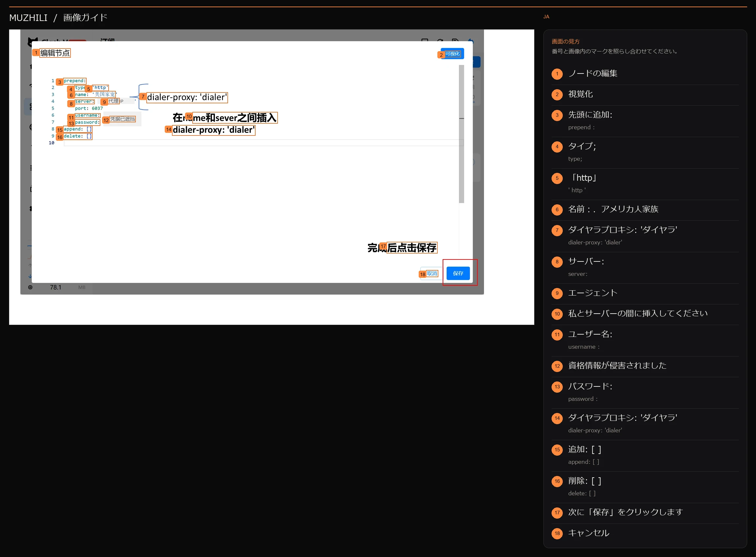The width and height of the screenshot is (756, 557).
Task: Select legend item 1 ノードの編集
Action: pos(645,73)
